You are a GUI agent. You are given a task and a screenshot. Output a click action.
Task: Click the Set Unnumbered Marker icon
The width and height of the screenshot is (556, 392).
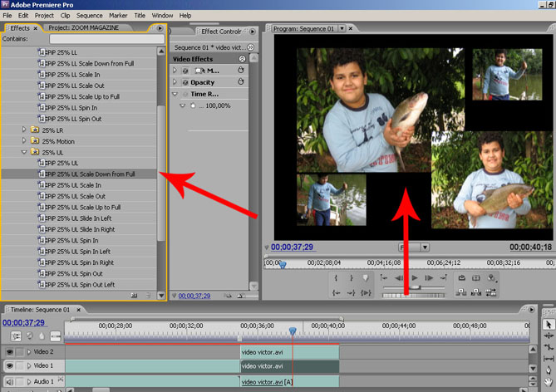coord(366,277)
